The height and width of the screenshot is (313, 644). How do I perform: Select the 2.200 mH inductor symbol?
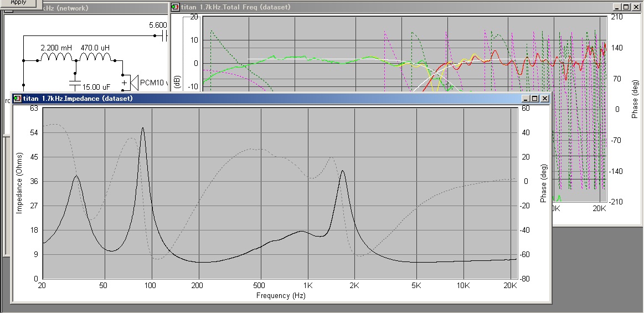point(56,57)
